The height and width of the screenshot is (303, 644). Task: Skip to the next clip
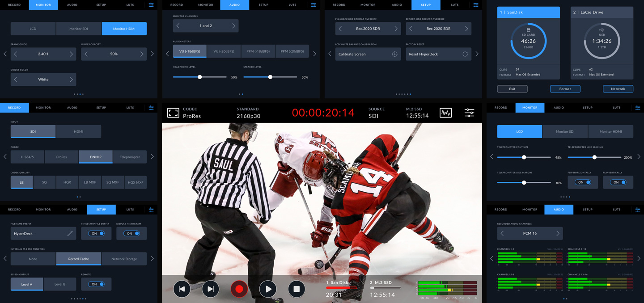click(x=211, y=289)
